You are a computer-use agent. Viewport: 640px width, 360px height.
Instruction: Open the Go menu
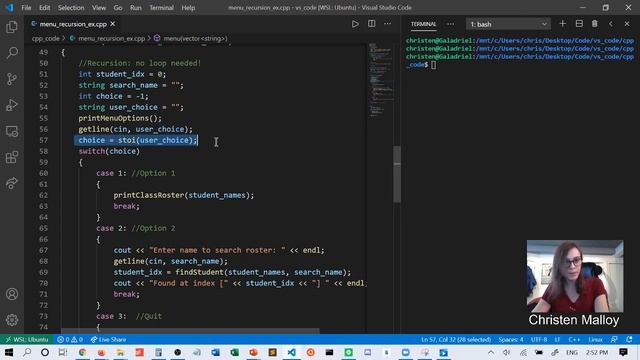click(x=118, y=8)
